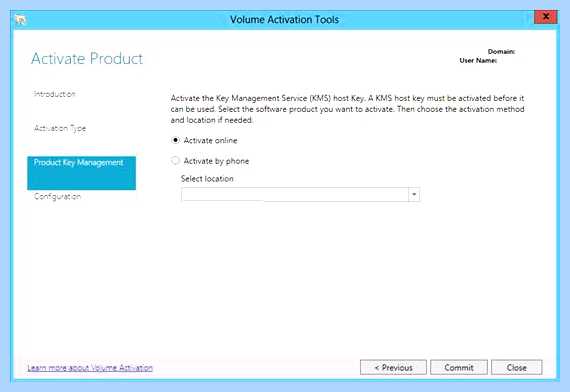Viewport: 570px width, 392px height.
Task: Open the Activation Type step
Action: [60, 128]
